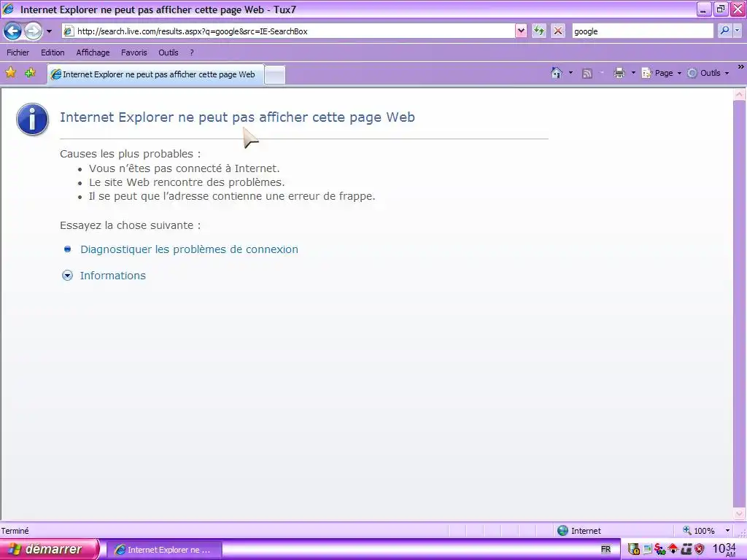Open the Edition menu
Image resolution: width=747 pixels, height=560 pixels.
pyautogui.click(x=53, y=52)
